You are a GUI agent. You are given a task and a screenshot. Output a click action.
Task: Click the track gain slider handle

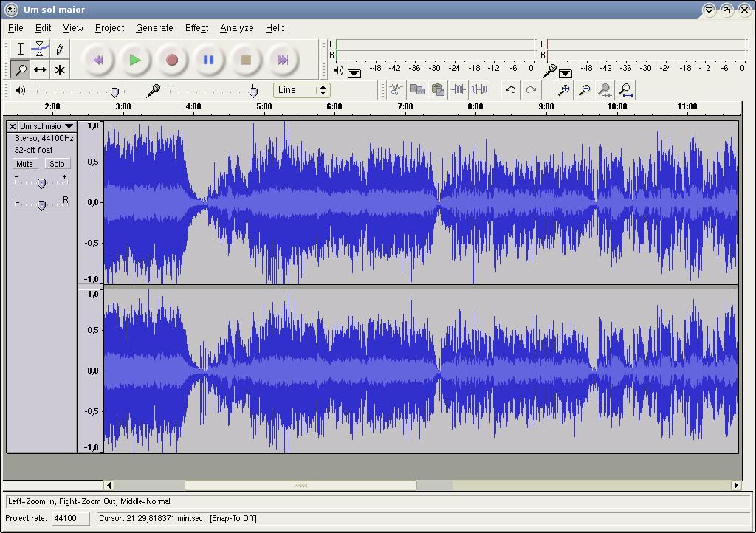click(x=41, y=183)
